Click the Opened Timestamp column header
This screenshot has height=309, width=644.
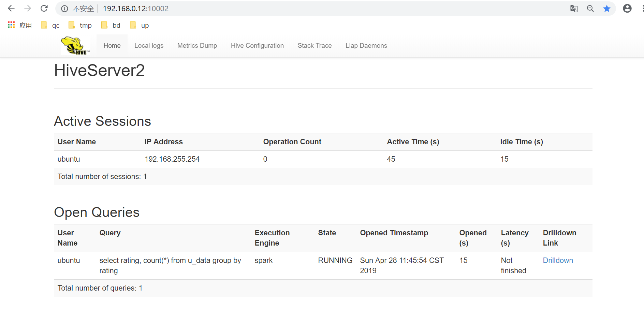coord(394,233)
